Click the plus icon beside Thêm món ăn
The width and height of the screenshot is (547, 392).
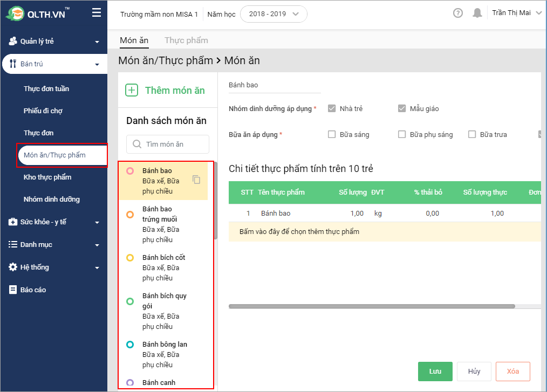[132, 91]
